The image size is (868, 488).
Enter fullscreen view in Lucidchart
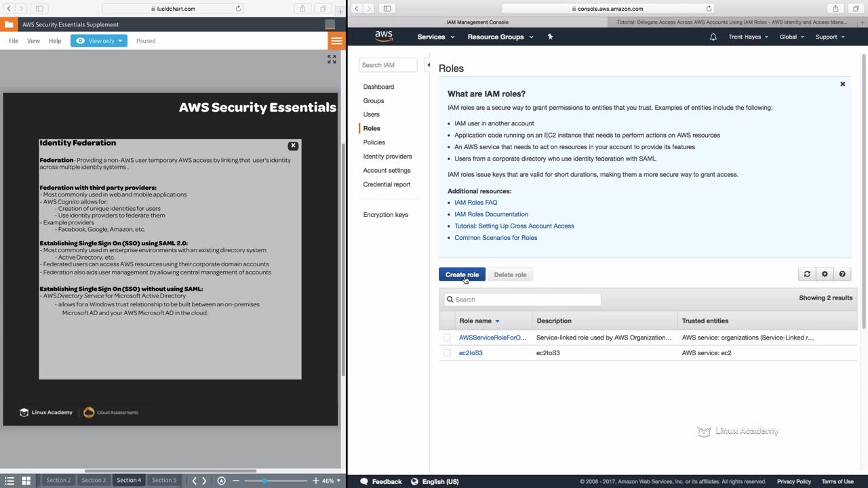[x=332, y=60]
